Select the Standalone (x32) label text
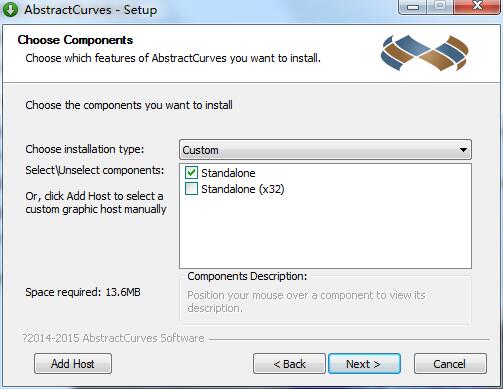Viewport: 503px width, 389px height. (243, 189)
